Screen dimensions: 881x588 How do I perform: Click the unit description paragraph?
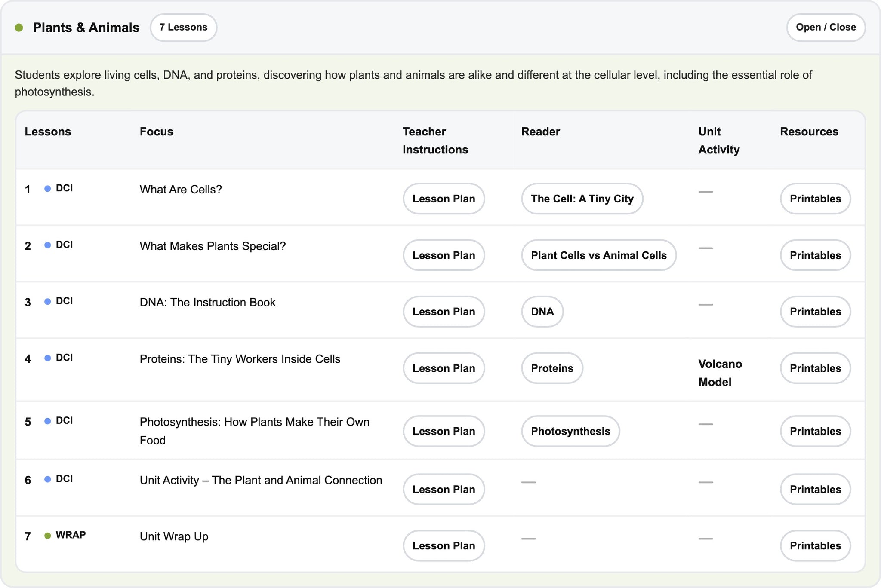click(x=413, y=83)
